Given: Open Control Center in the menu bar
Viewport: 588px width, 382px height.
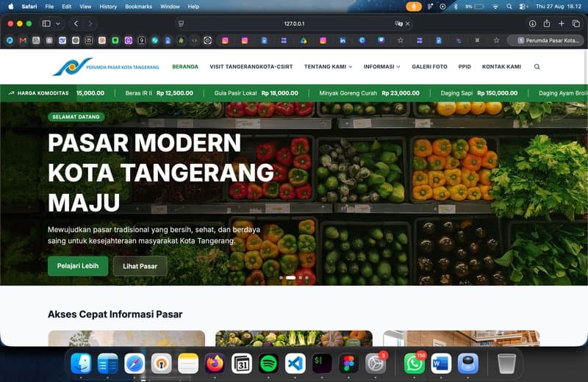Looking at the screenshot, I should [x=523, y=7].
